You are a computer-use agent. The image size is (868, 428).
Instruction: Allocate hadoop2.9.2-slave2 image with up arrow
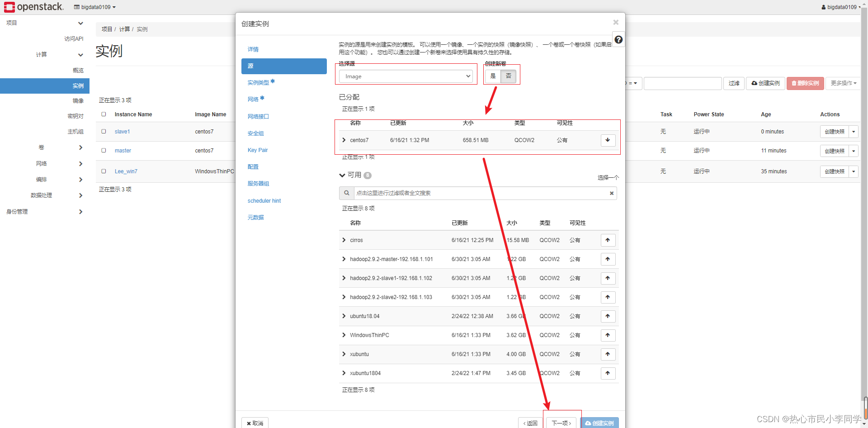(x=608, y=297)
